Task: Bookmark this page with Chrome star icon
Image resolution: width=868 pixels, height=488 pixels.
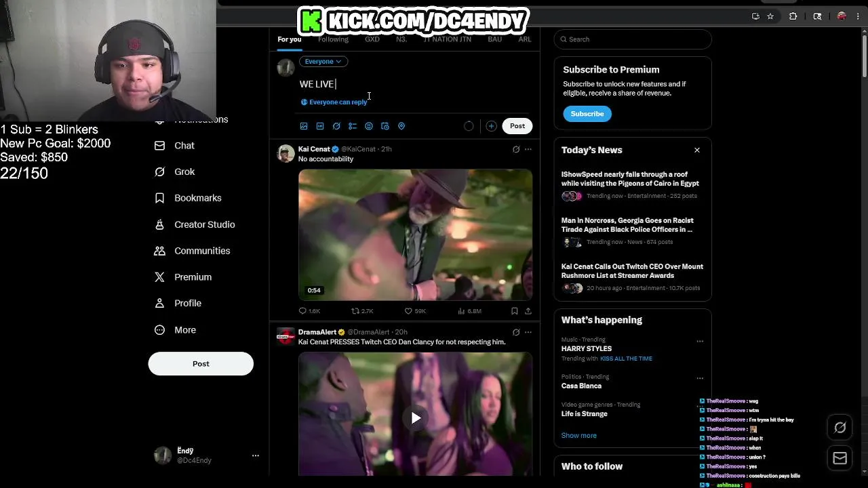Action: click(x=770, y=16)
